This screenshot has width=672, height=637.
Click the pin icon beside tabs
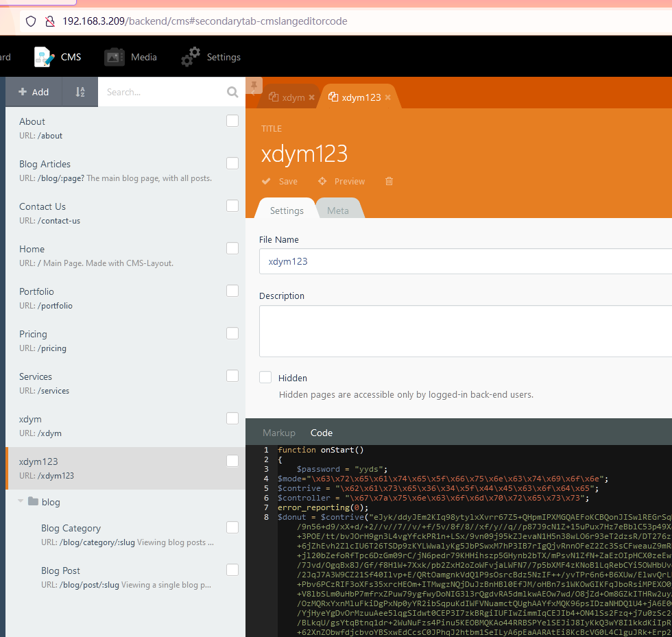click(x=254, y=86)
